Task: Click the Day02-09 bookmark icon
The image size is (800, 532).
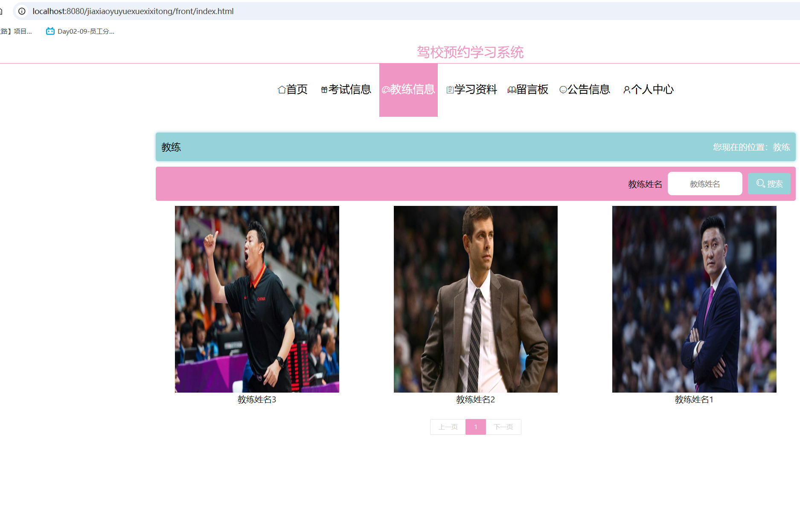Action: (x=50, y=31)
